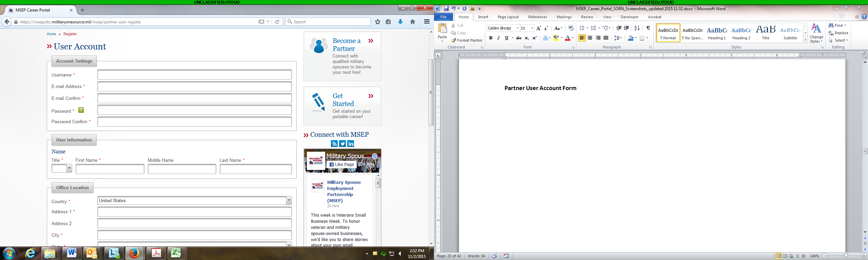Viewport: 868px width, 260px height.
Task: Open the font size 11 dropdown
Action: [532, 28]
